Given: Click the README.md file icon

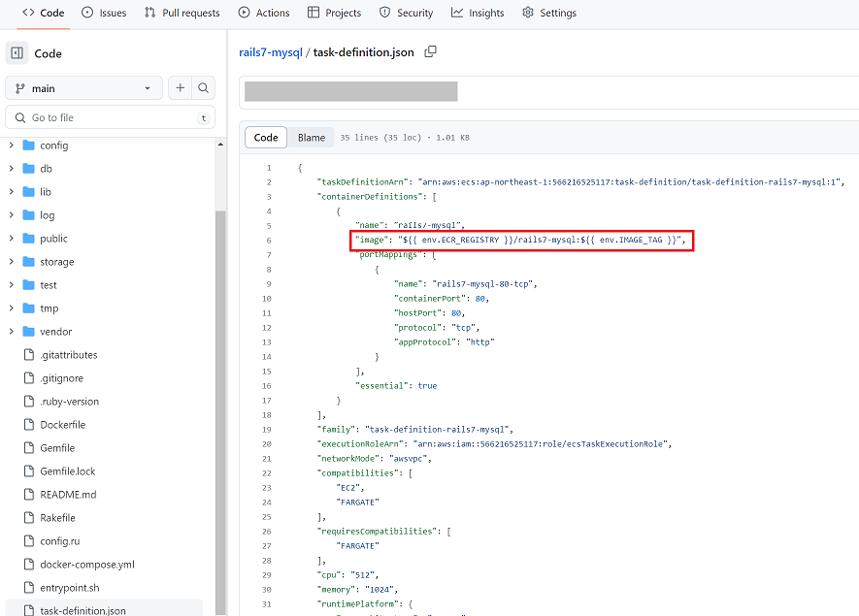Looking at the screenshot, I should click(29, 495).
